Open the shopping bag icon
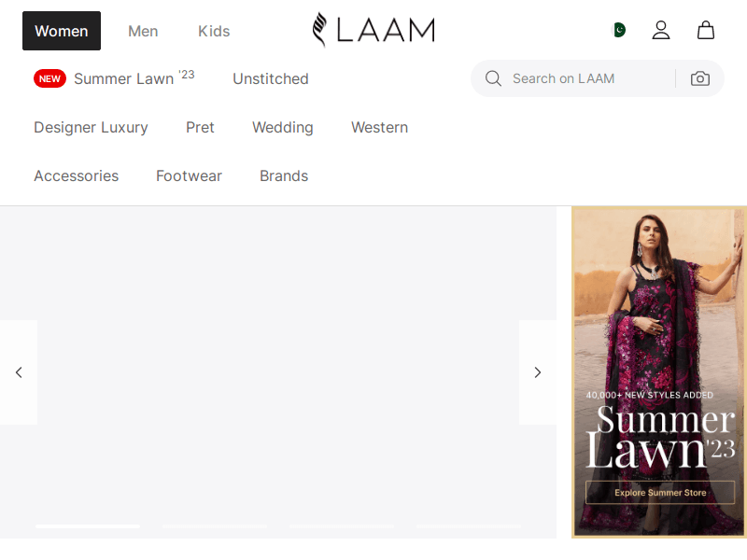Image resolution: width=747 pixels, height=560 pixels. click(x=706, y=30)
